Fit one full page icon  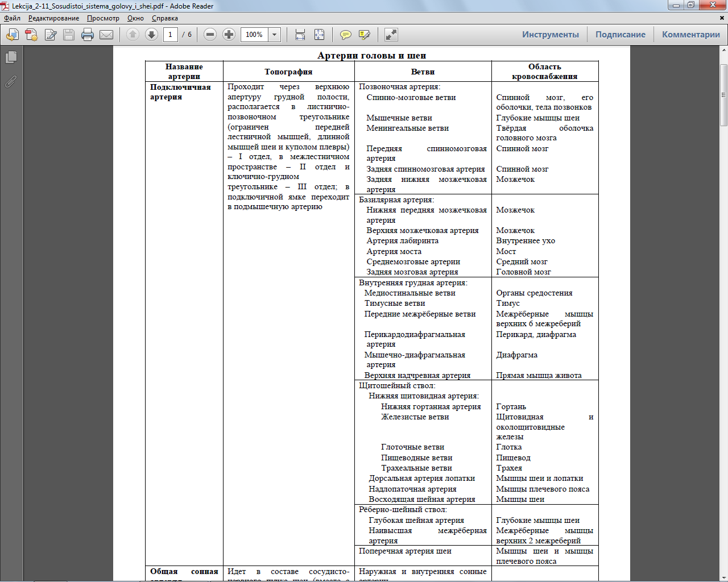coord(320,35)
